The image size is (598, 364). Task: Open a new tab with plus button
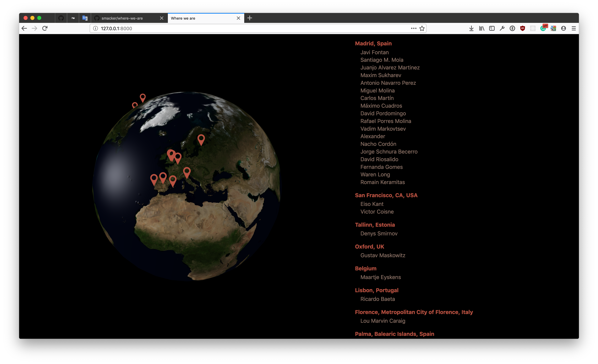pyautogui.click(x=250, y=18)
